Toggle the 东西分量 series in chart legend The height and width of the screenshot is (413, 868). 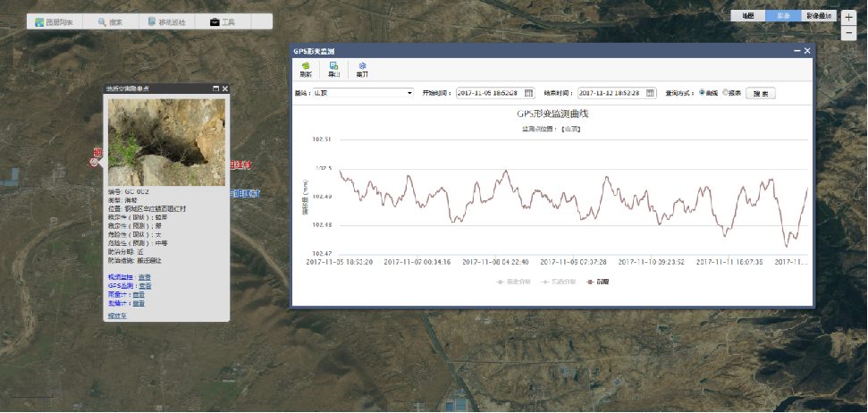[558, 282]
